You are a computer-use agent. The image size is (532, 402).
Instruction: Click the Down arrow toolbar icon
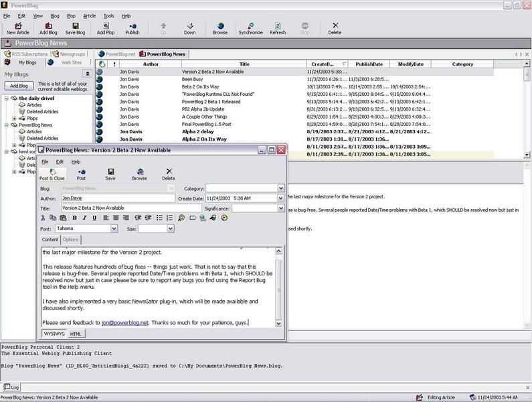[189, 29]
